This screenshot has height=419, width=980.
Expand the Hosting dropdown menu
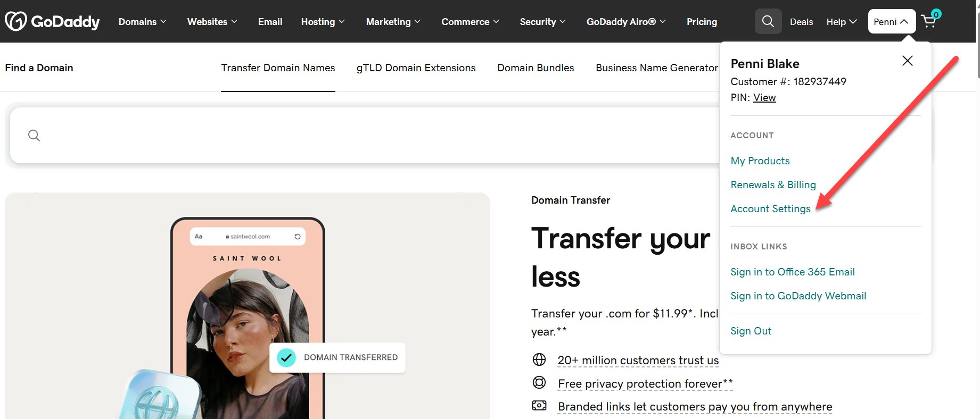point(323,22)
